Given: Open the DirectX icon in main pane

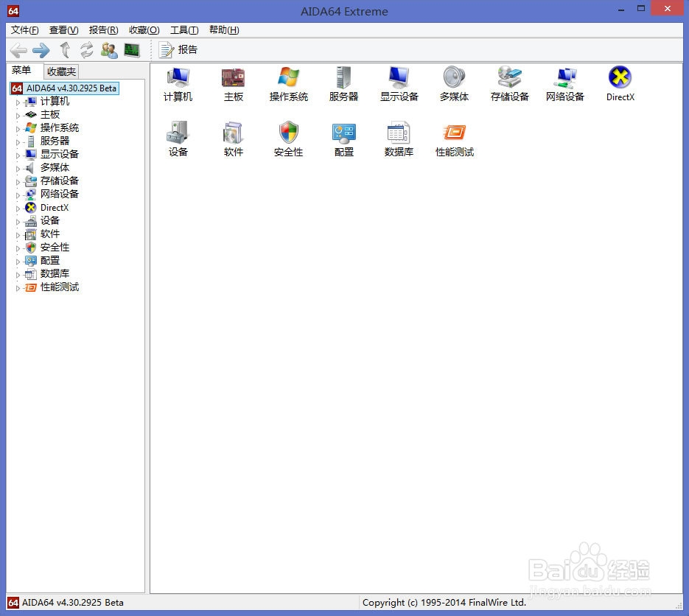Looking at the screenshot, I should pos(620,85).
